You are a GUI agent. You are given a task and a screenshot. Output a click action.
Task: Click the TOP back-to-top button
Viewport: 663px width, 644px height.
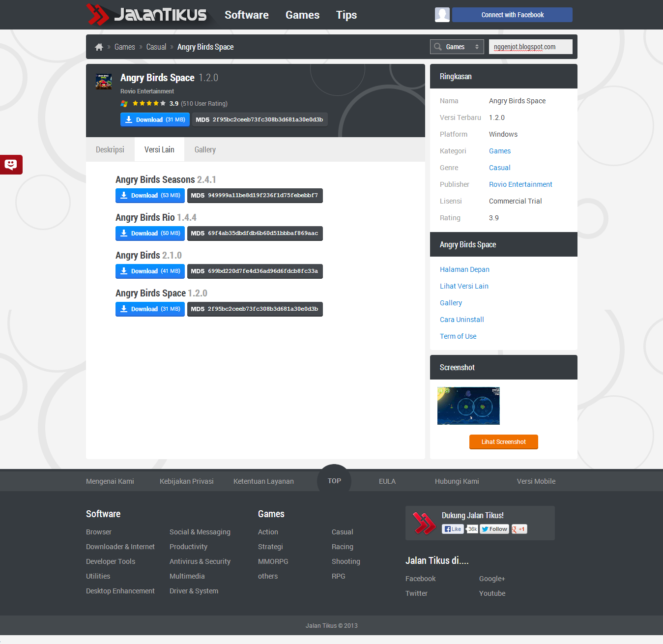[x=334, y=481]
